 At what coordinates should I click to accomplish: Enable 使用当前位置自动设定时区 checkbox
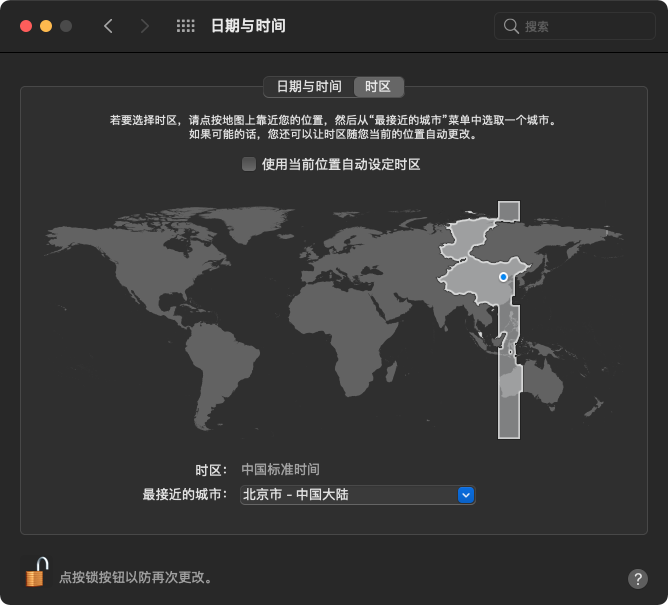pos(249,164)
